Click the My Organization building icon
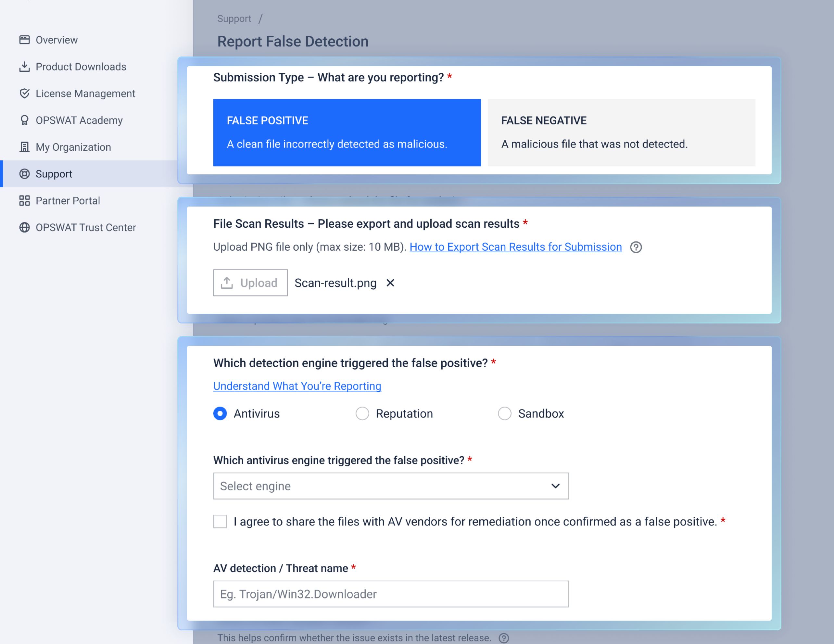Image resolution: width=834 pixels, height=644 pixels. pos(24,147)
